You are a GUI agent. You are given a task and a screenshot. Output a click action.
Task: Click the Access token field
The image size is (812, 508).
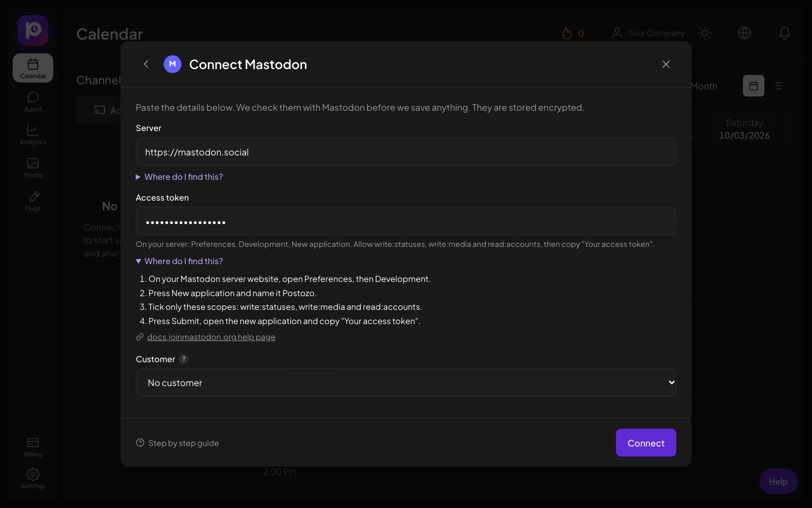(406, 221)
